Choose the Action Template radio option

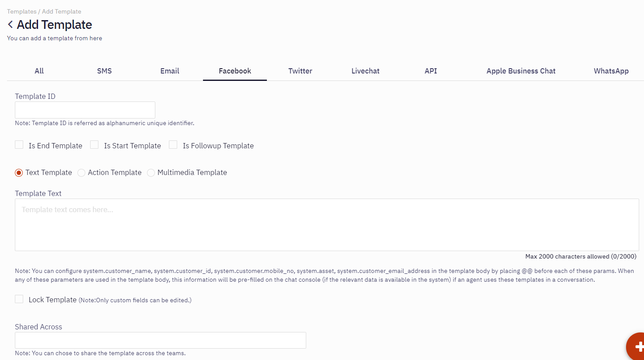coord(81,173)
